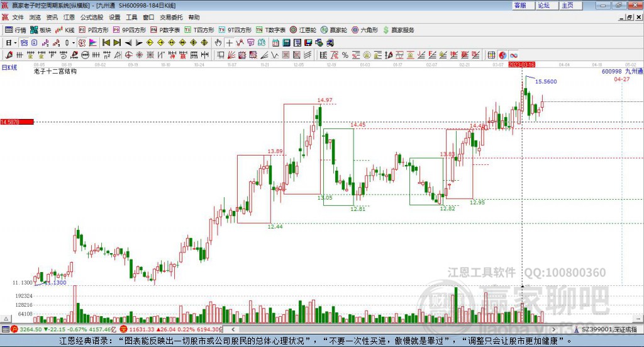Click the volume panel collapse triangle
The image size is (644, 347).
[6, 319]
